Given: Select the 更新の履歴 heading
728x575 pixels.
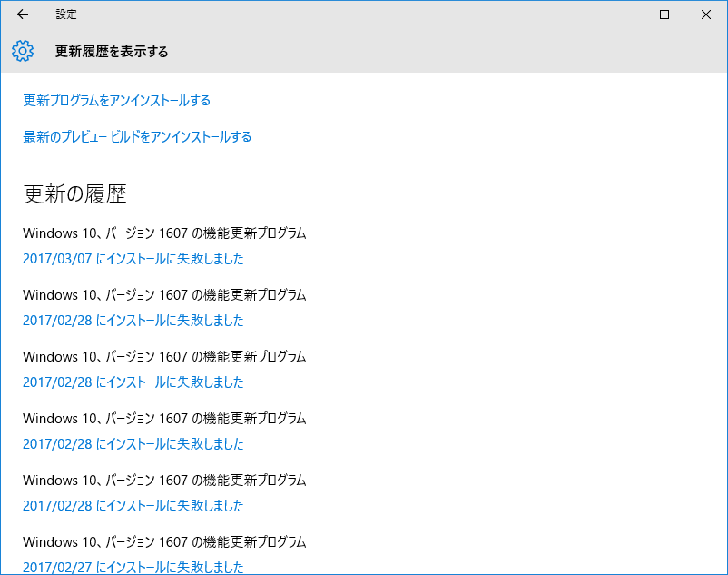Looking at the screenshot, I should 74,193.
